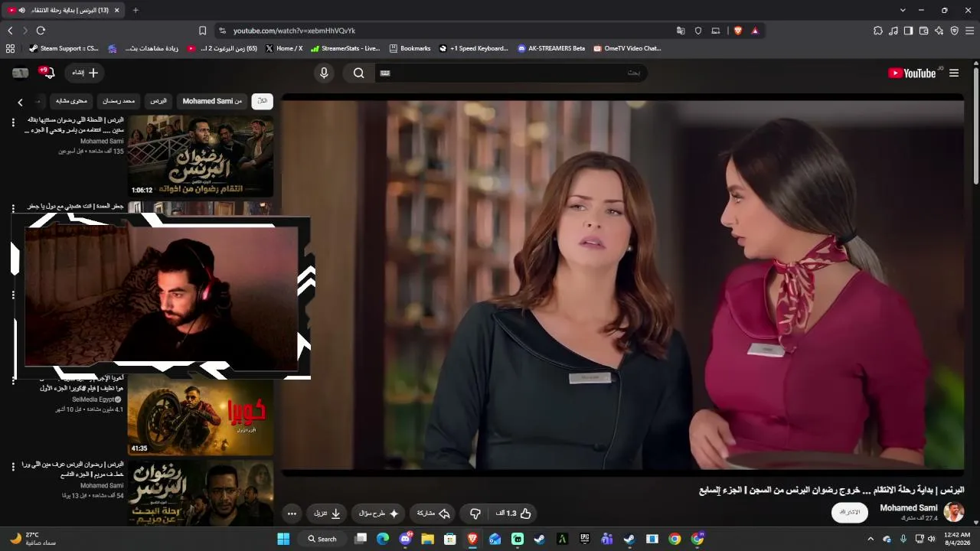
Task: Launch Epic Games from the taskbar
Action: point(585,539)
